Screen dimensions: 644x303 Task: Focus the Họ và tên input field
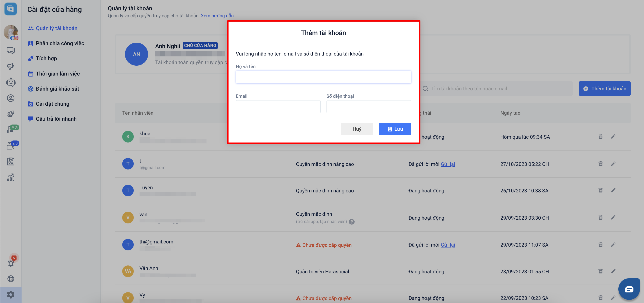pos(323,77)
